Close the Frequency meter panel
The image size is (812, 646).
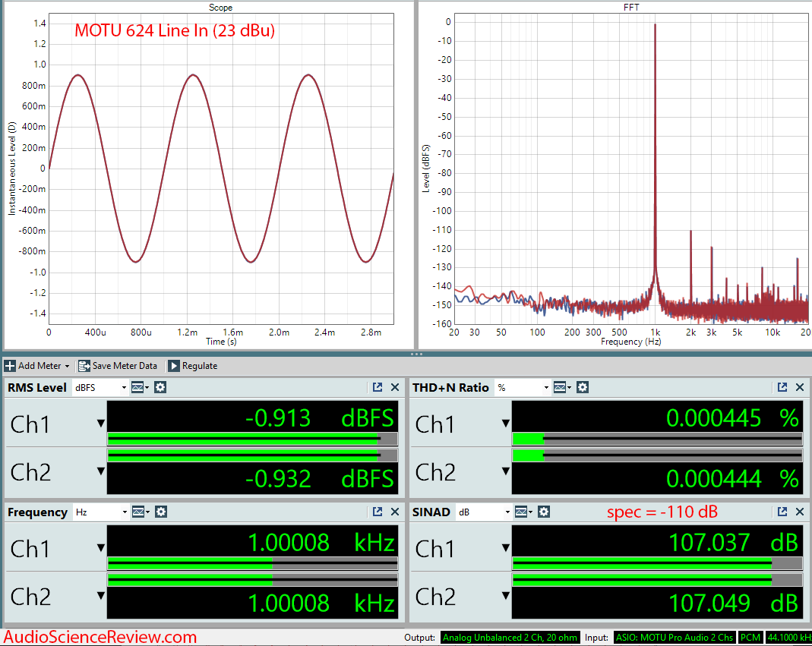395,512
